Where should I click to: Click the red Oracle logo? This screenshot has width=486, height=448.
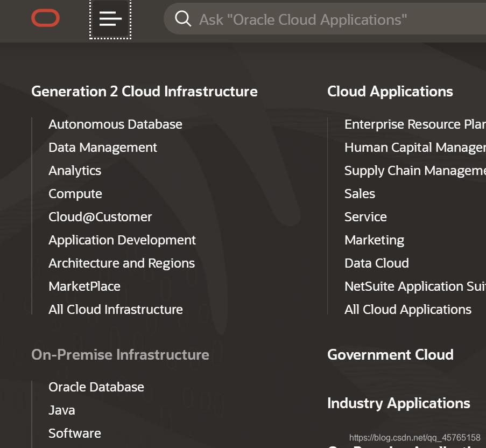click(x=46, y=18)
